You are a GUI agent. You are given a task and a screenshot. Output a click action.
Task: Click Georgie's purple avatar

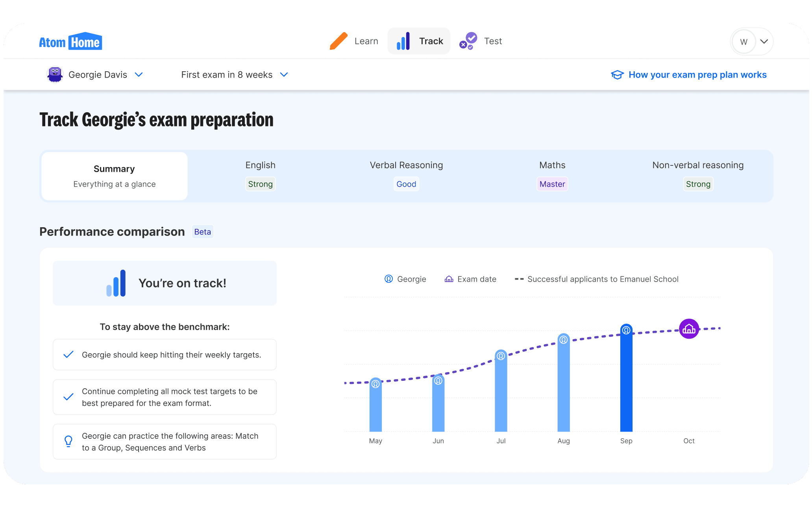(x=55, y=74)
